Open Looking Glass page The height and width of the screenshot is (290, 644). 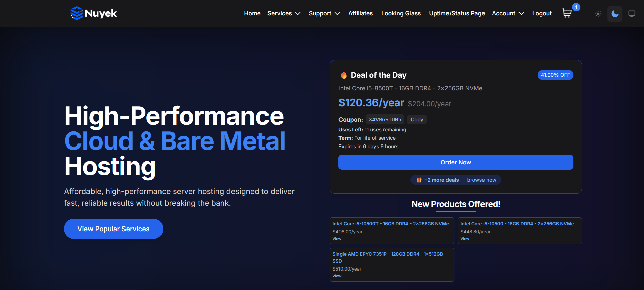click(401, 13)
